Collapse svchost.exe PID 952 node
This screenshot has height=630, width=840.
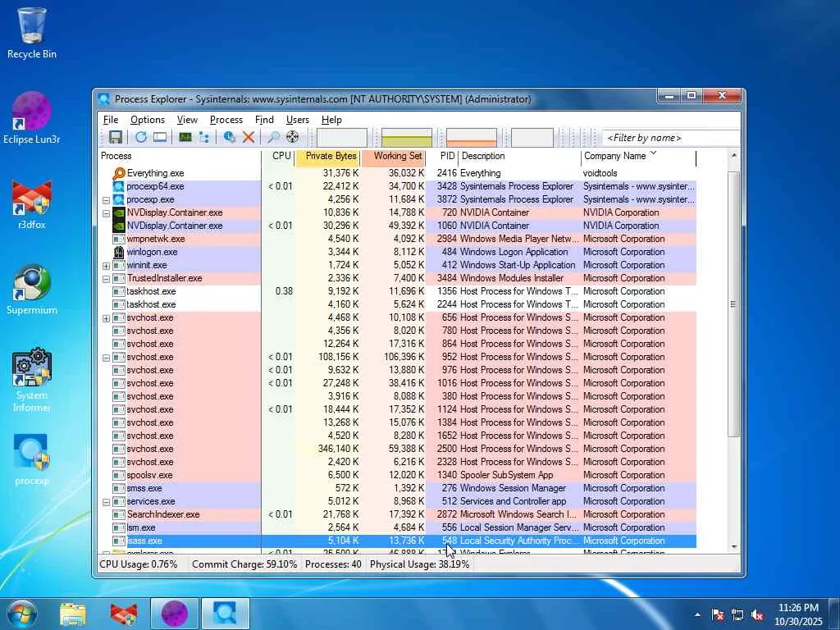(106, 358)
